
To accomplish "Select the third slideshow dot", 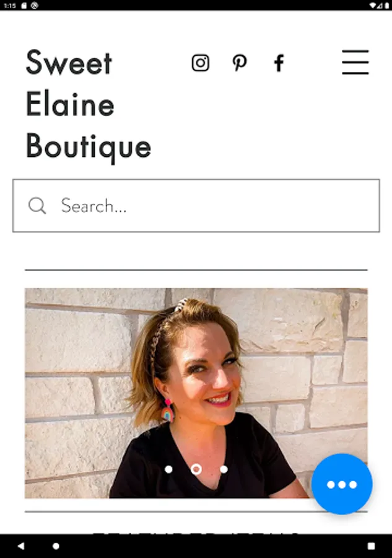I will pos(224,469).
